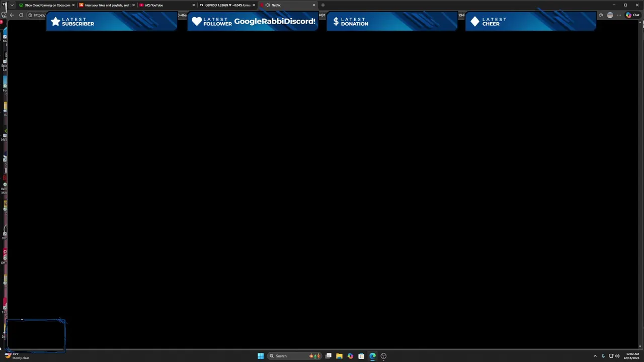
Task: Reload the current page
Action: [21, 15]
